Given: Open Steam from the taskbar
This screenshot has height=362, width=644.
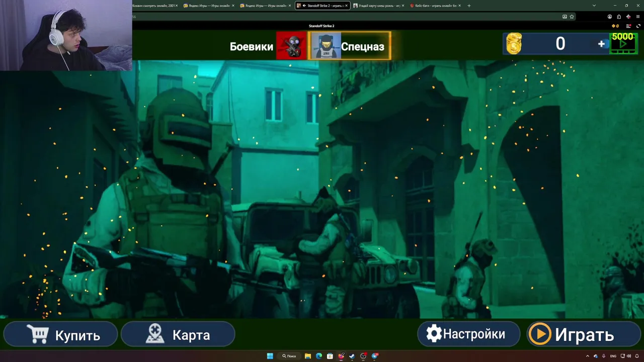Looking at the screenshot, I should [x=352, y=356].
